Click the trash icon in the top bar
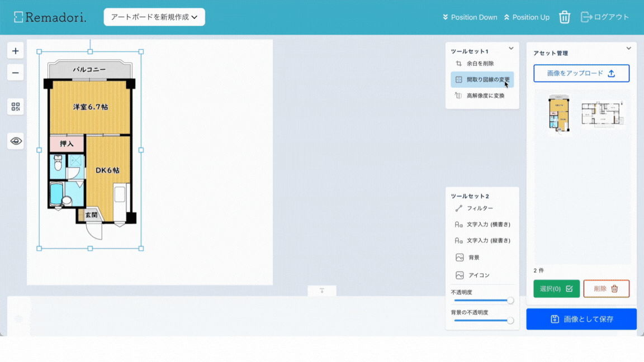This screenshot has height=362, width=644. pyautogui.click(x=564, y=17)
